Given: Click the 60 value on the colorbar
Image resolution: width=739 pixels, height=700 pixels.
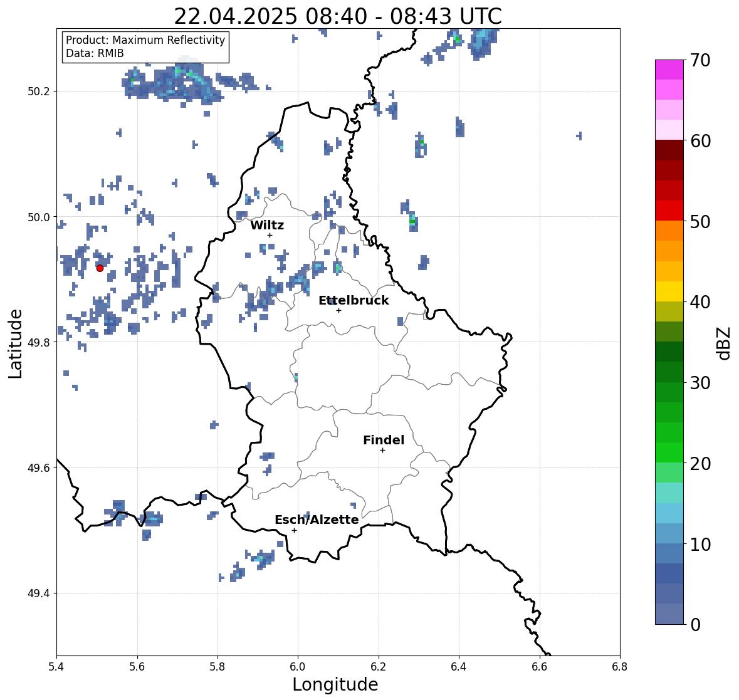Looking at the screenshot, I should coord(700,141).
